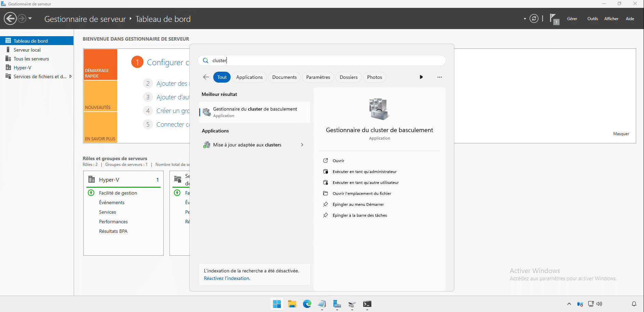Image resolution: width=644 pixels, height=312 pixels.
Task: Expand Services de fichiers et de stockage arrow
Action: 71,76
